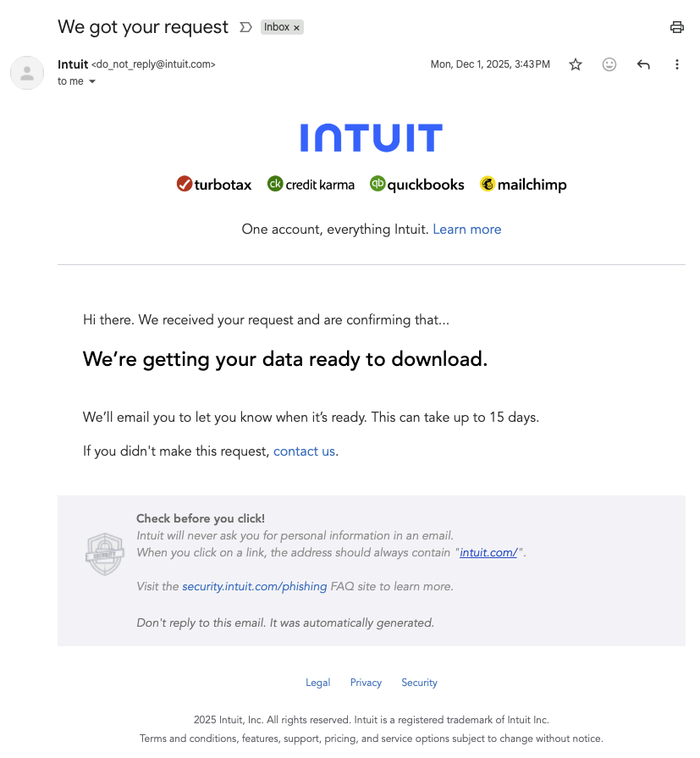This screenshot has width=700, height=758.
Task: Click the Privacy footer link
Action: [366, 682]
